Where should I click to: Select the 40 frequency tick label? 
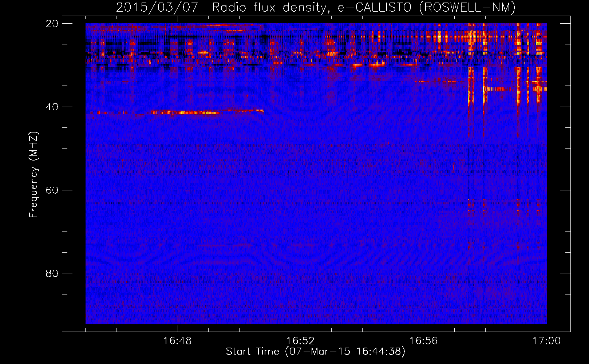coord(52,107)
